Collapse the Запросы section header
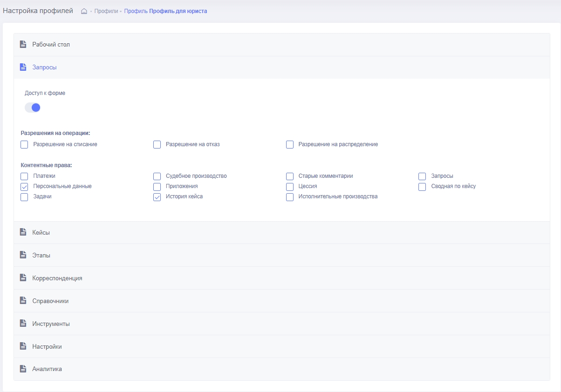Screen dimensions: 561x392 (44, 68)
